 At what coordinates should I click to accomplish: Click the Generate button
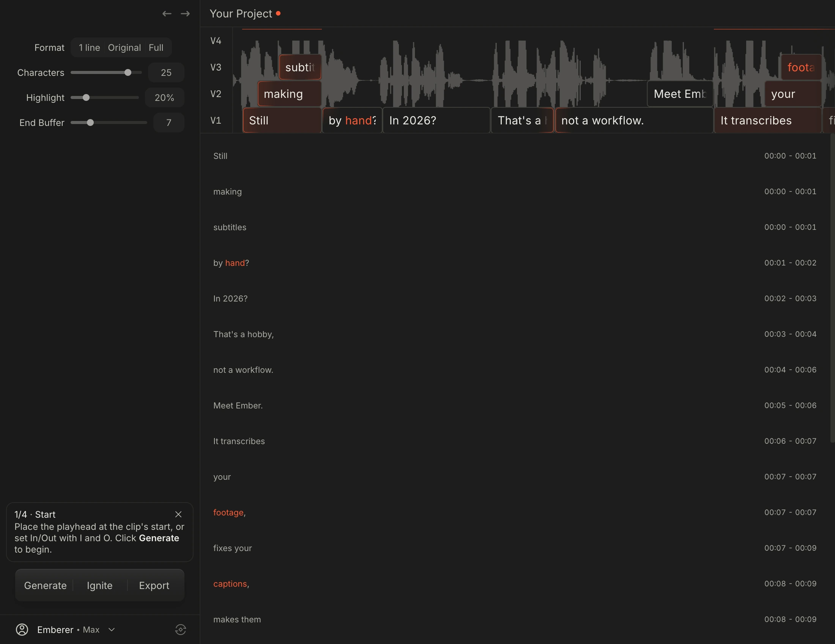(45, 586)
